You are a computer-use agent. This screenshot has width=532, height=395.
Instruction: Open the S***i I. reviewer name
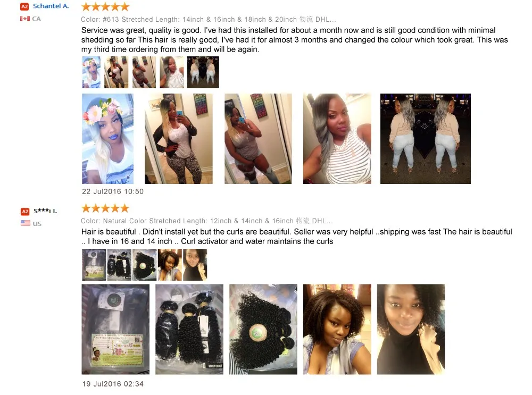pyautogui.click(x=45, y=211)
